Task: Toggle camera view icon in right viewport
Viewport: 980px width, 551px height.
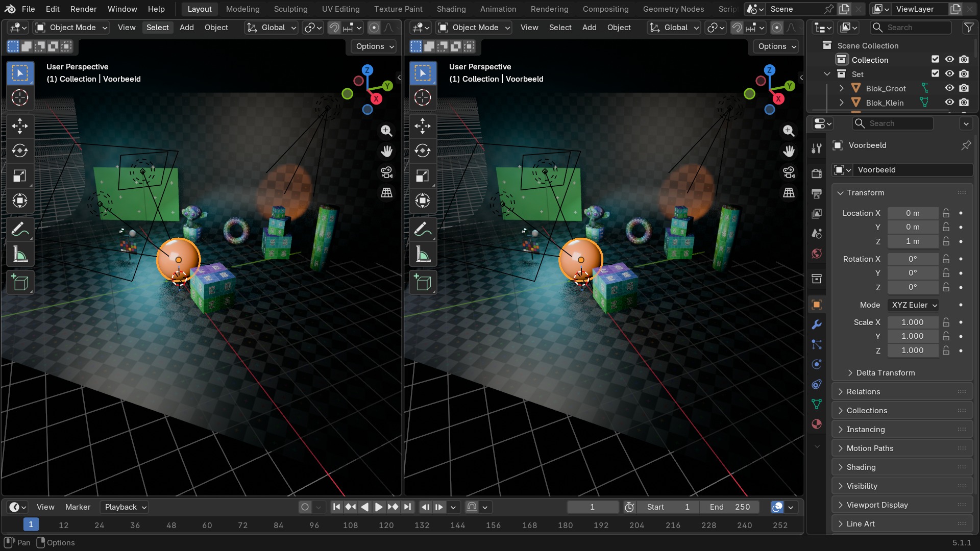Action: pos(789,172)
